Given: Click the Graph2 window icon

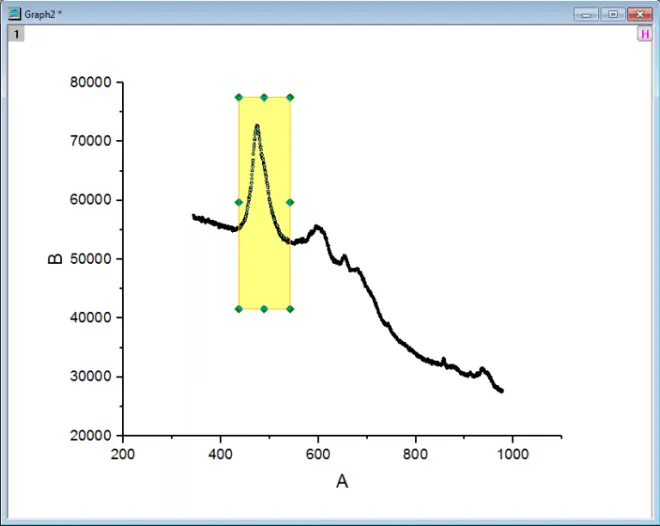Looking at the screenshot, I should click(x=14, y=13).
